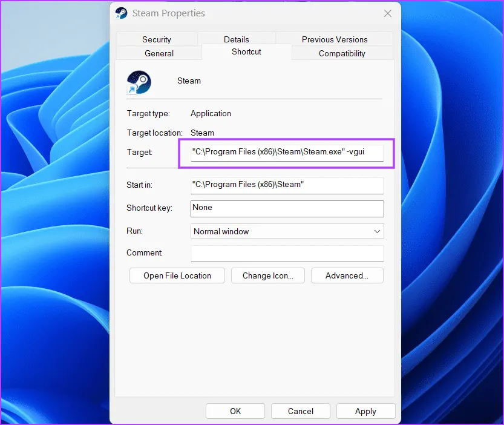Click the empty Comment field
Viewport: 504px width, 425px height.
tap(287, 253)
